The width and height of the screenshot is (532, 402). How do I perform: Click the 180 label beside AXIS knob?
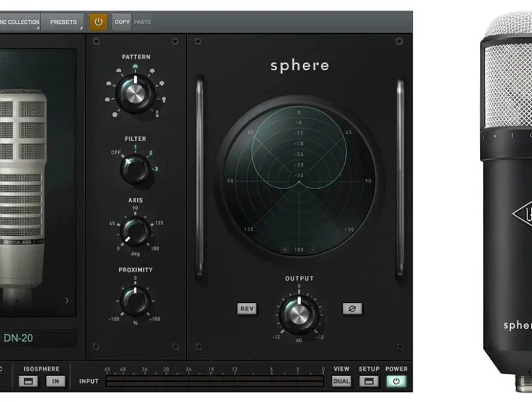coord(155,249)
